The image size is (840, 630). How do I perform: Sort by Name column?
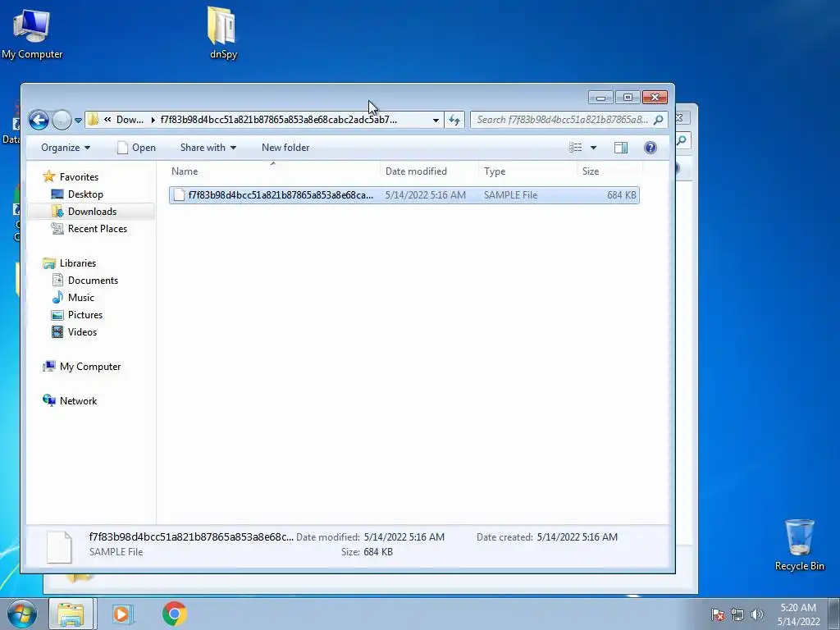[x=273, y=171]
